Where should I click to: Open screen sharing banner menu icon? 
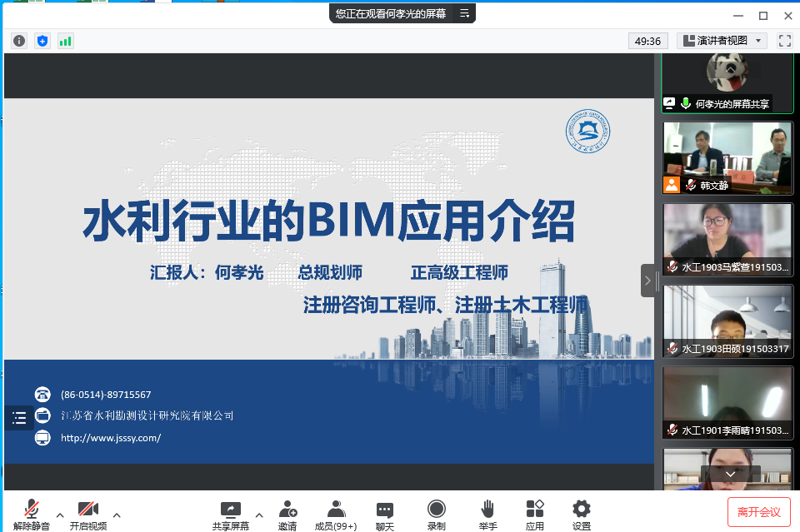coord(465,13)
